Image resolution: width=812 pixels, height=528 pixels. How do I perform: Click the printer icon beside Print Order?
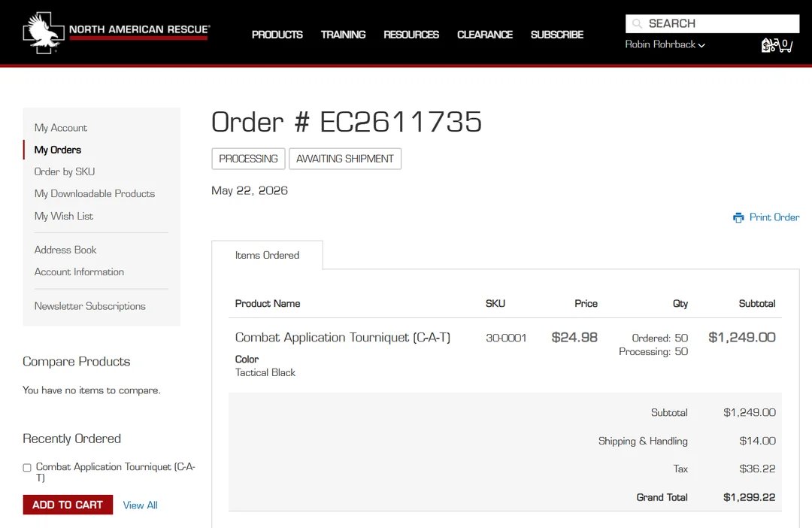point(738,217)
